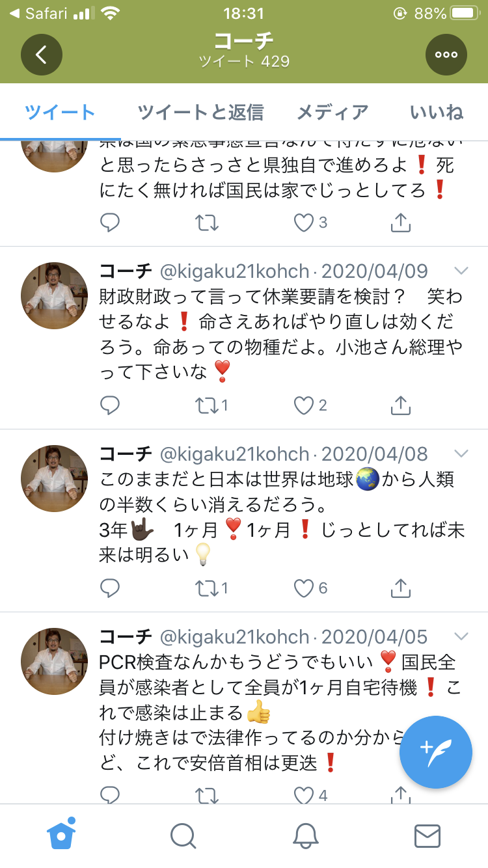The width and height of the screenshot is (488, 868).
Task: Tap the compose tweet floating button
Action: 436,752
